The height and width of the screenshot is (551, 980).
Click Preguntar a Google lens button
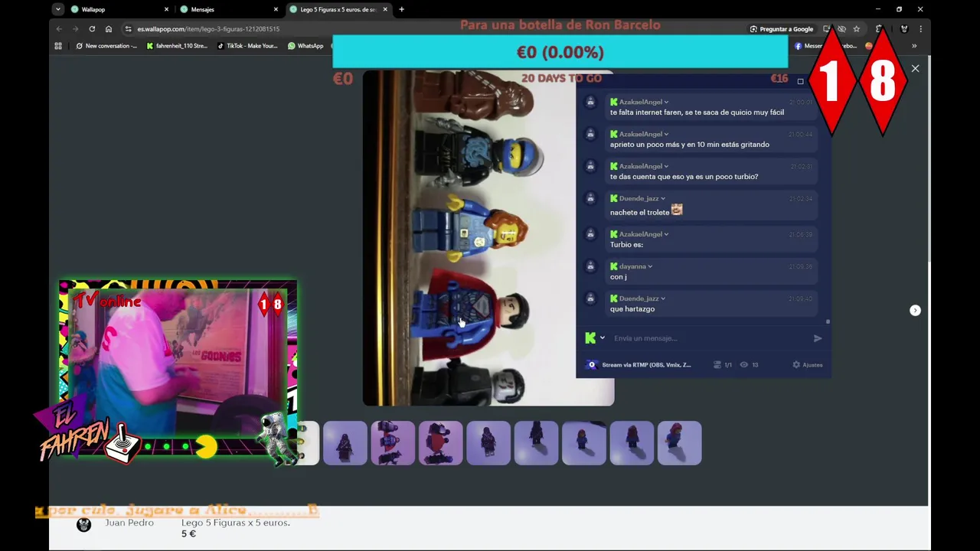tap(781, 29)
